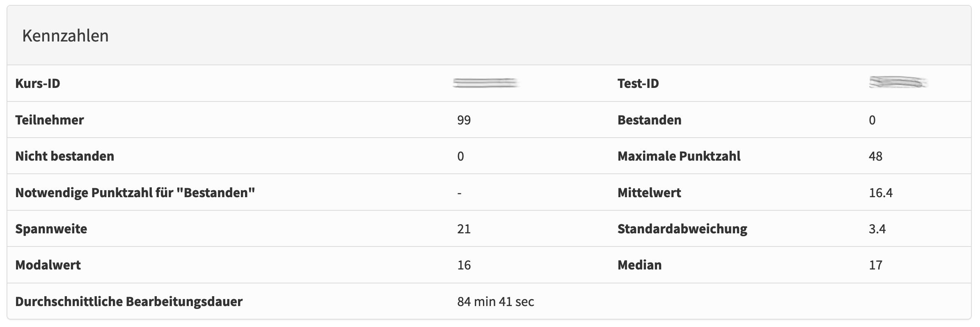Click Durchschnittliche Bearbeitungsdauer label
Viewport: 980px width, 327px height.
point(129,302)
